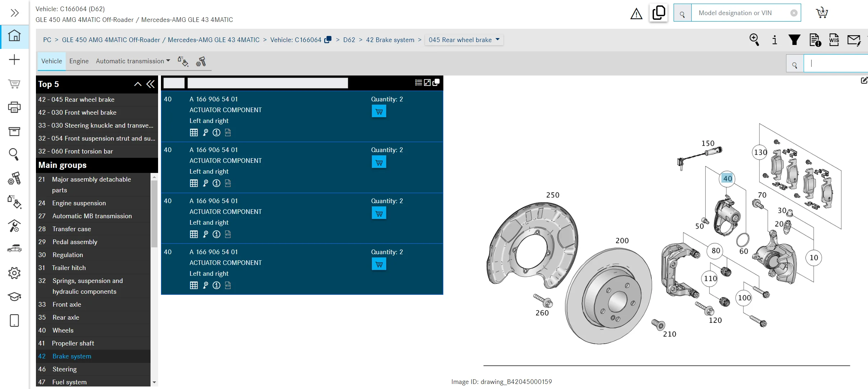The image size is (868, 389).
Task: Add first listed A 166 906 54 01 to cart
Action: click(x=379, y=111)
